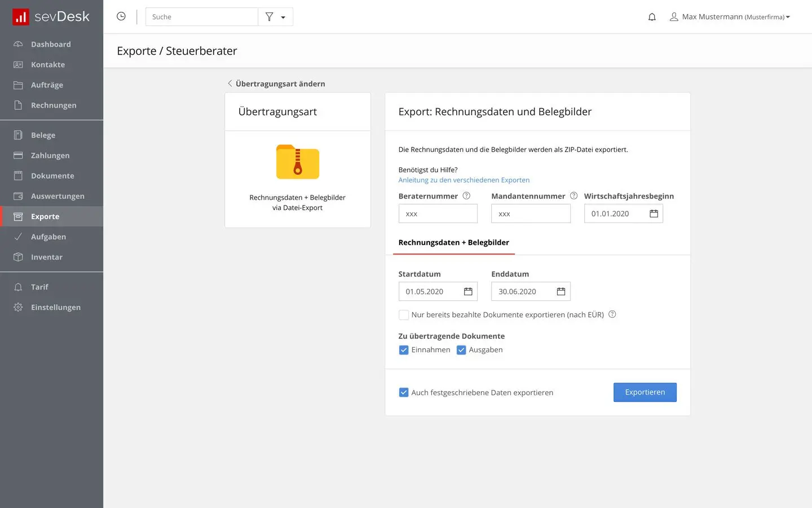This screenshot has height=508, width=812.
Task: Click in the Suche search field
Action: click(202, 17)
